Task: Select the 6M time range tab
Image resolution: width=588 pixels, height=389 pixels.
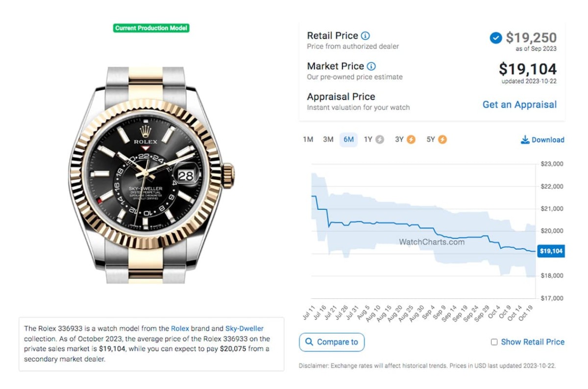Action: [x=348, y=140]
